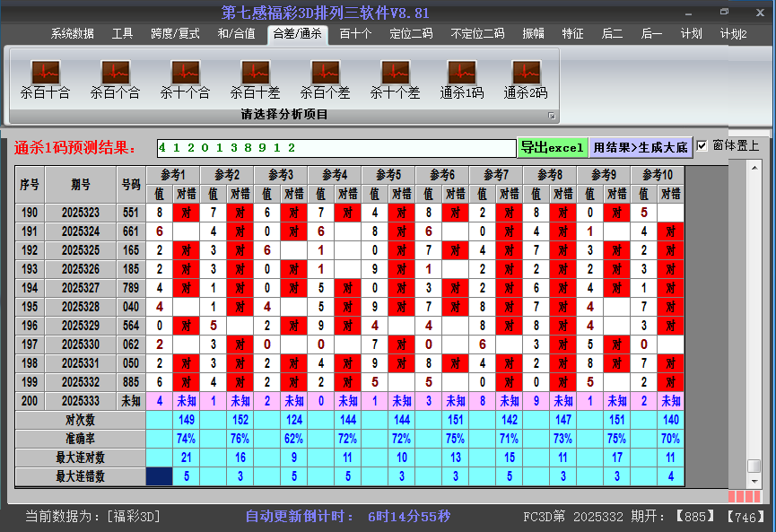Select the 杀十个差 icon

pyautogui.click(x=395, y=74)
